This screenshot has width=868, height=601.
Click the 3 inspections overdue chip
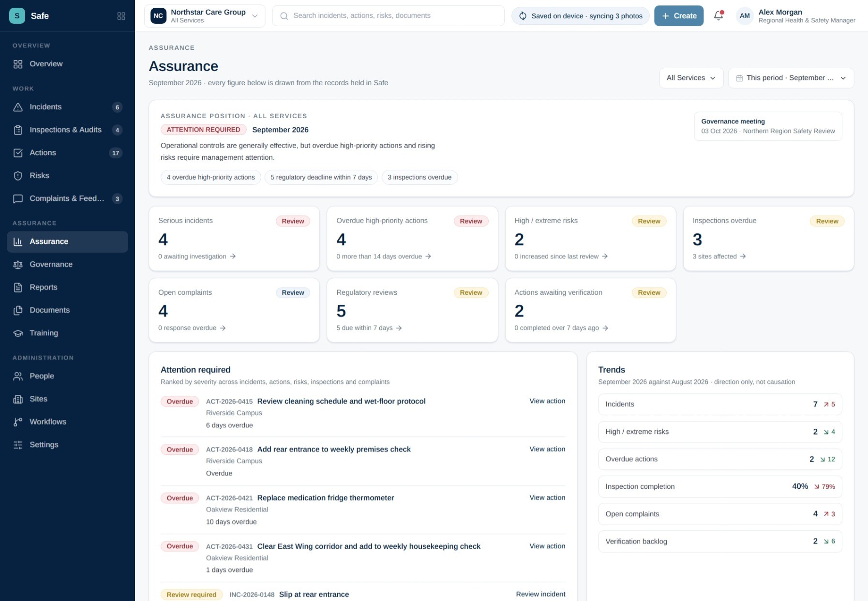[419, 178]
